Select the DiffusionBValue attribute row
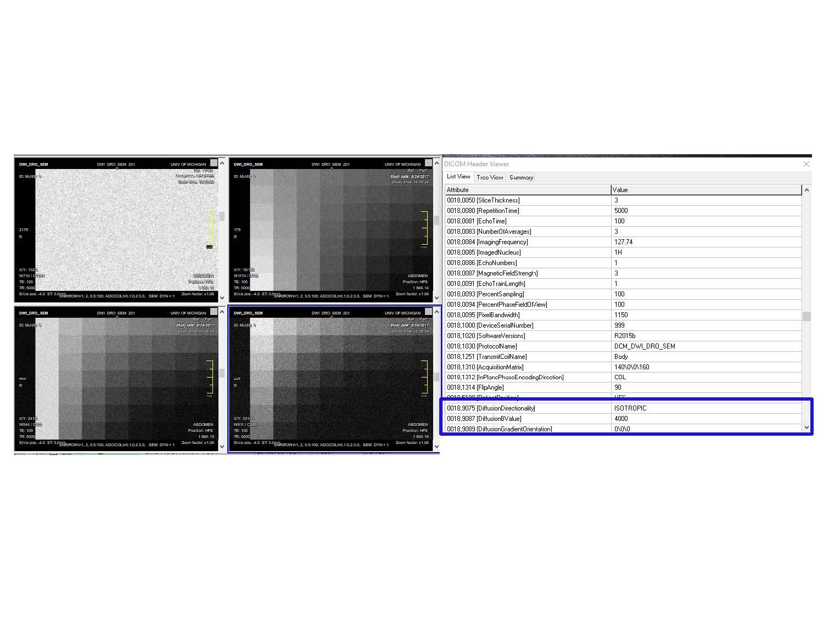The width and height of the screenshot is (840, 630). pos(528,419)
